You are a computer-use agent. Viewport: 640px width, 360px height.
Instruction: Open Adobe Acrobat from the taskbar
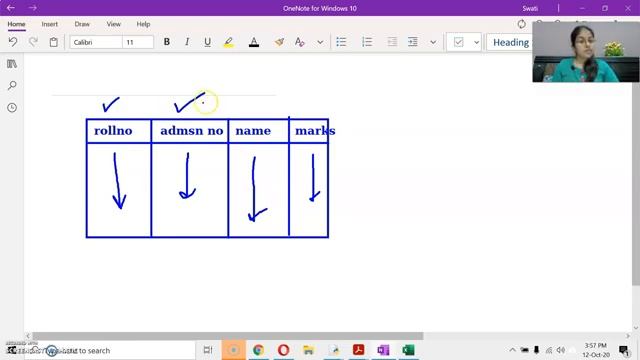[x=358, y=350]
